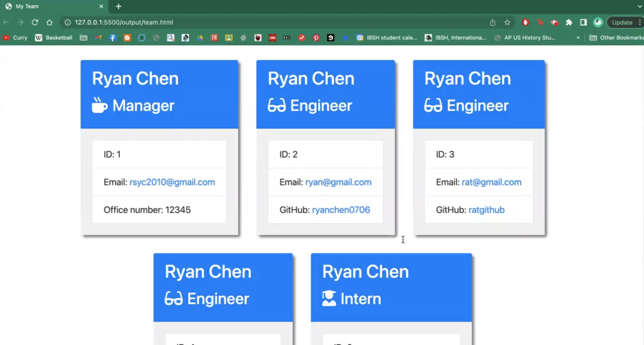The height and width of the screenshot is (345, 644).
Task: Go forward to the next page
Action: (x=20, y=22)
